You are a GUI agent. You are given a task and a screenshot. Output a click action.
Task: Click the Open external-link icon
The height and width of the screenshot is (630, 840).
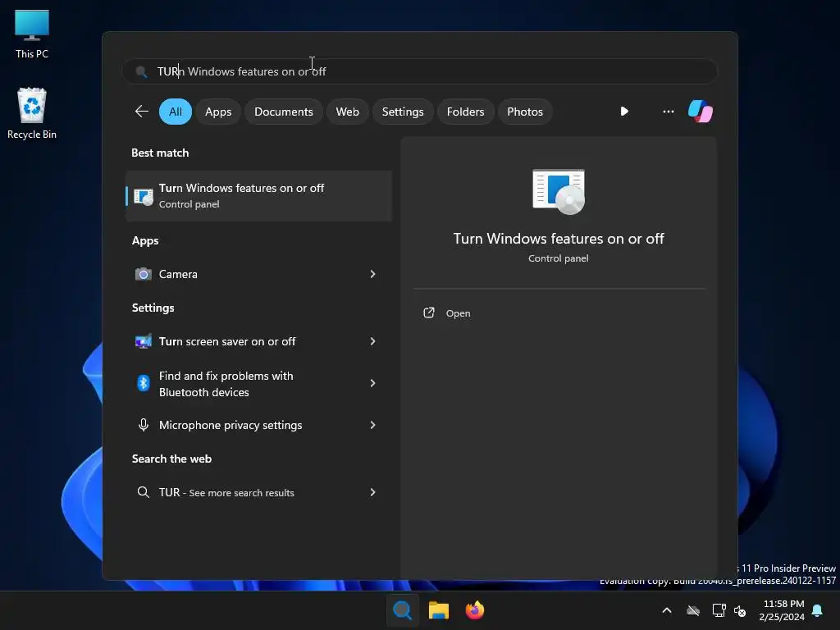point(428,313)
